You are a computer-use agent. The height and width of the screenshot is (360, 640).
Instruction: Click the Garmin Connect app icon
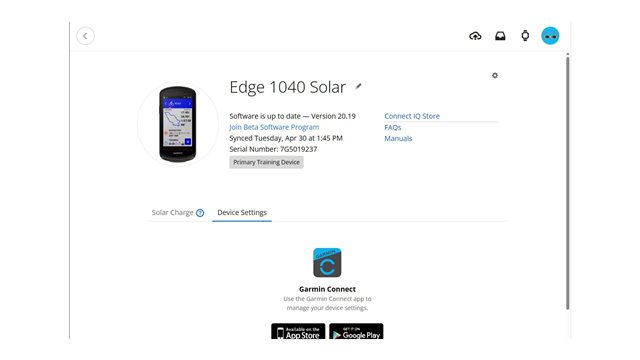click(x=327, y=262)
